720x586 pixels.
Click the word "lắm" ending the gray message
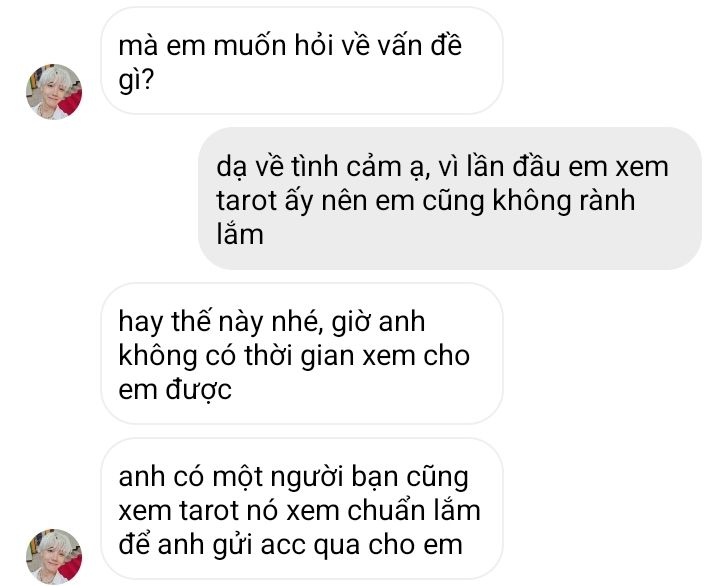click(x=240, y=234)
